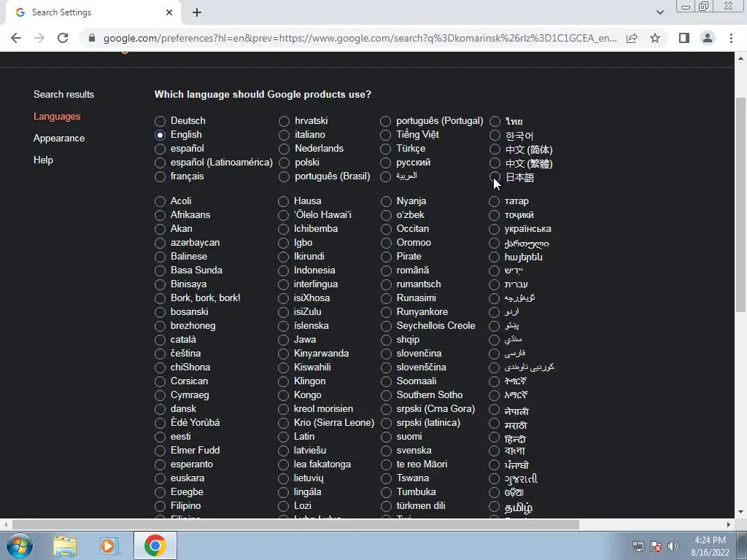Open the Windows Start menu orb
The image size is (747, 560).
tap(20, 545)
